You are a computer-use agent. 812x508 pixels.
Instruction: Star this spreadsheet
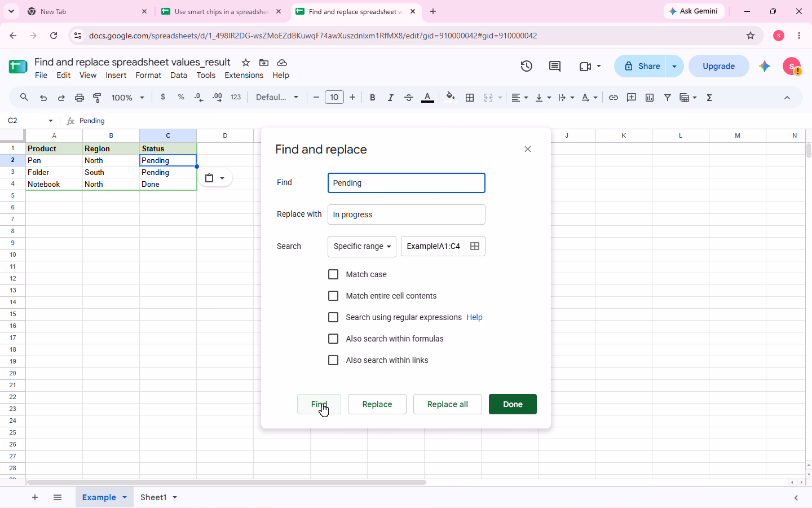tap(246, 63)
